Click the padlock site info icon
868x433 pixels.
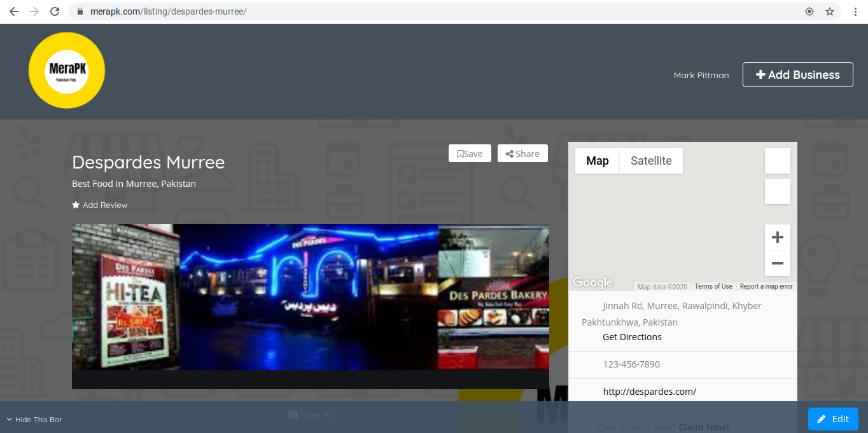tap(80, 11)
